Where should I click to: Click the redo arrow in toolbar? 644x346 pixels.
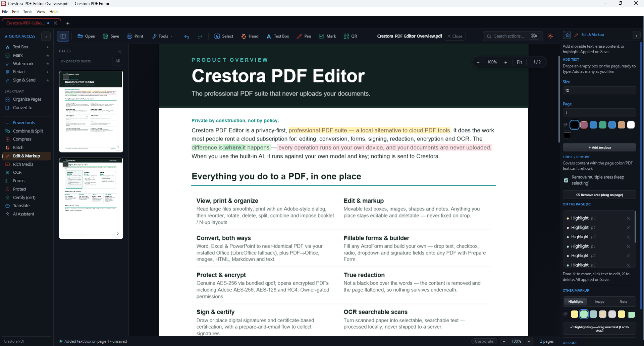[x=200, y=37]
